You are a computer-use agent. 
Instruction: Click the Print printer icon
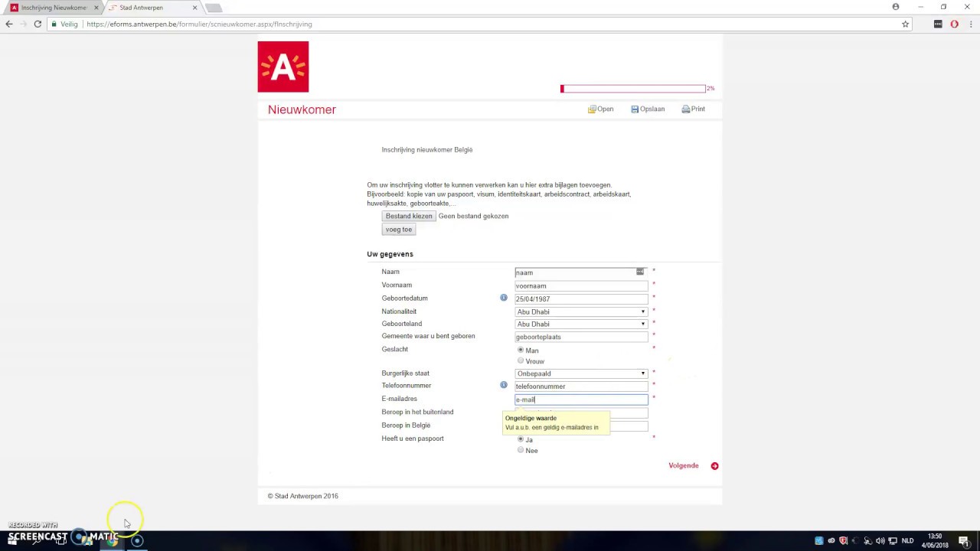coord(686,109)
